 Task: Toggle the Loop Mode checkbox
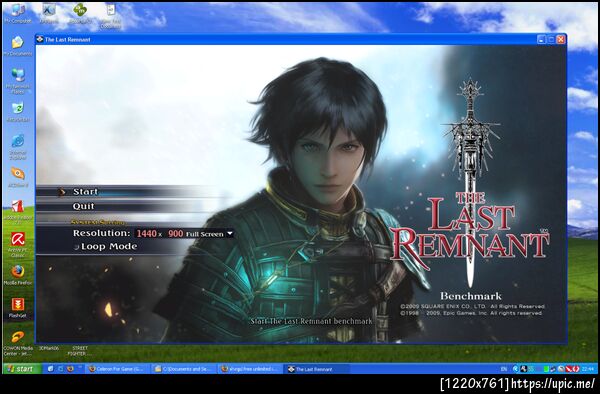[77, 247]
